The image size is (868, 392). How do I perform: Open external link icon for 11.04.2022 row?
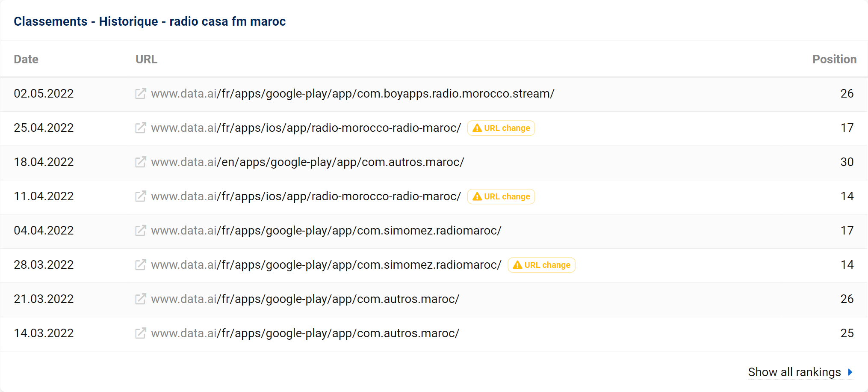(141, 196)
